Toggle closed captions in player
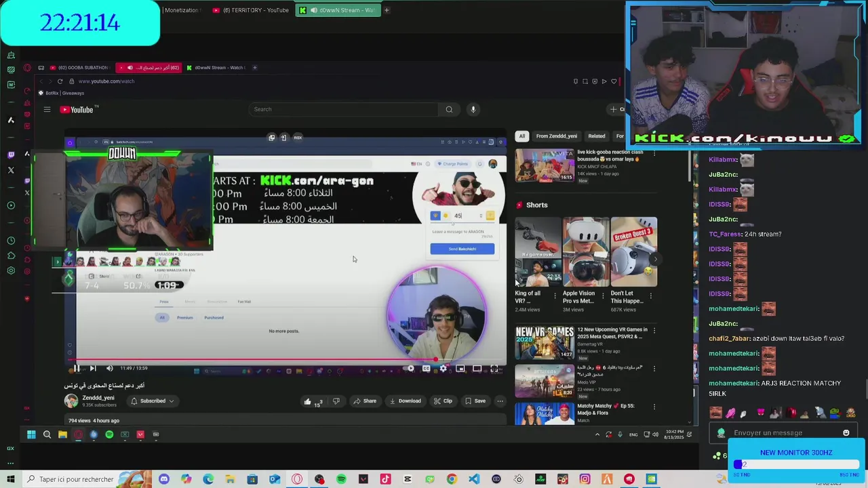The image size is (868, 488). [x=427, y=368]
